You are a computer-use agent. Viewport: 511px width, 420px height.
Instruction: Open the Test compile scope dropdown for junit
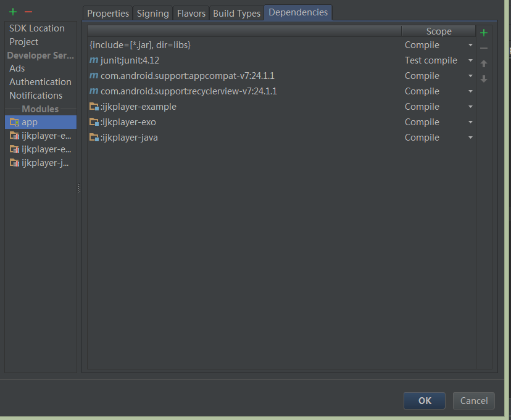470,60
